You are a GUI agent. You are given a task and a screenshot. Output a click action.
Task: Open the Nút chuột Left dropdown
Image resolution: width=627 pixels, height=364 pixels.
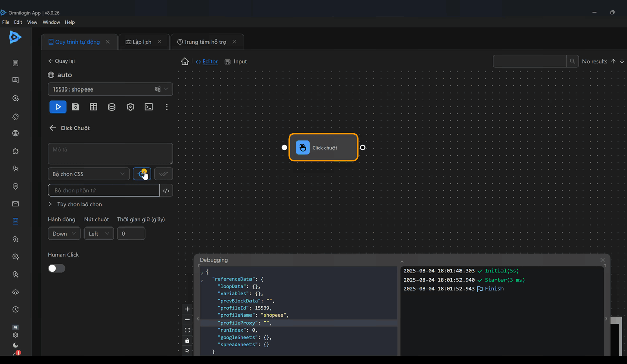point(99,234)
